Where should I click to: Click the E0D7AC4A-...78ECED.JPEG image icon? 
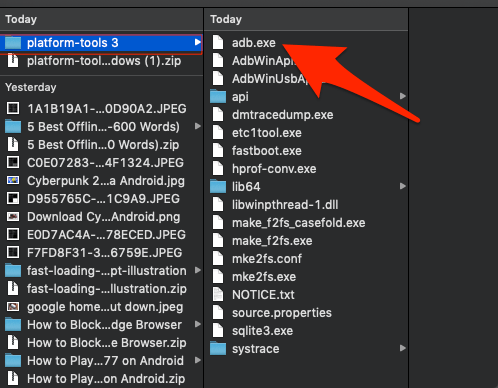[13, 235]
